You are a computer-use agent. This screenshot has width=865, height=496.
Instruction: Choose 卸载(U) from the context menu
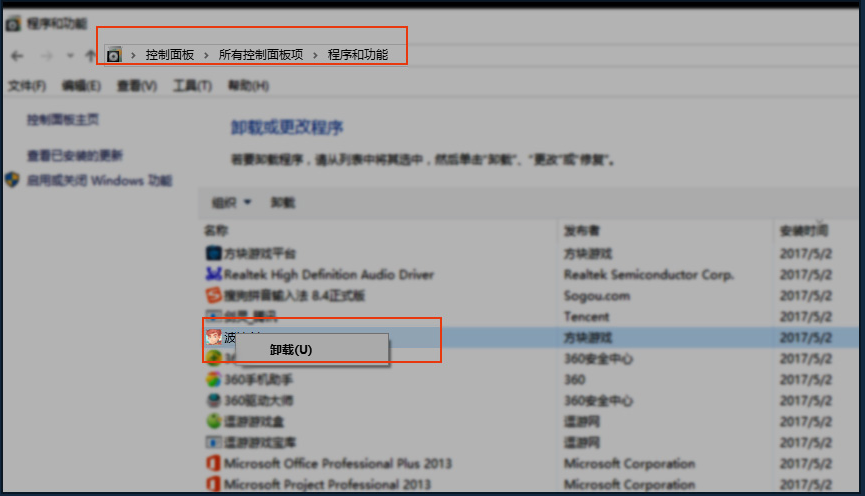[x=291, y=350]
